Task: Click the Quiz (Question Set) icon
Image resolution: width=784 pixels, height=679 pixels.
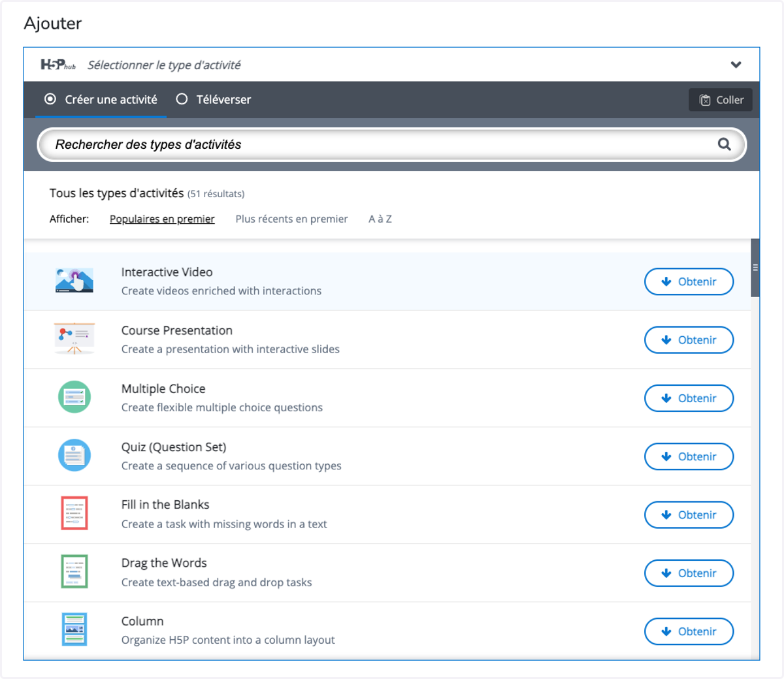Action: [74, 455]
